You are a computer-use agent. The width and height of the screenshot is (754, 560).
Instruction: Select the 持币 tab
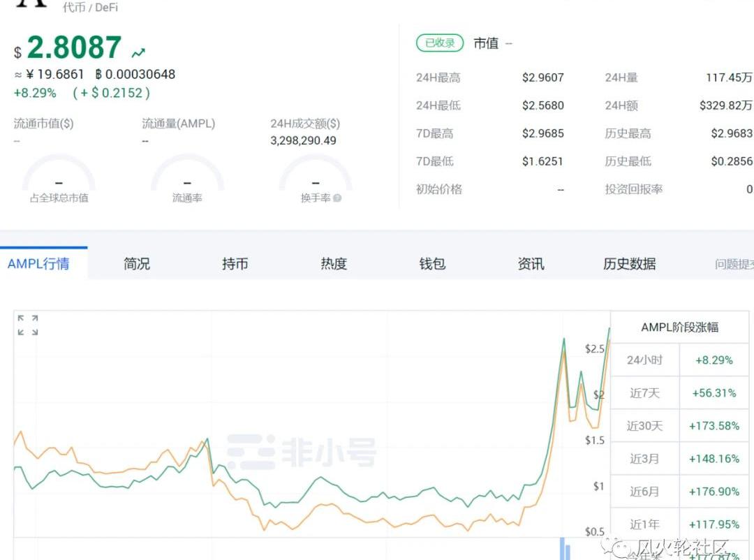coord(235,264)
